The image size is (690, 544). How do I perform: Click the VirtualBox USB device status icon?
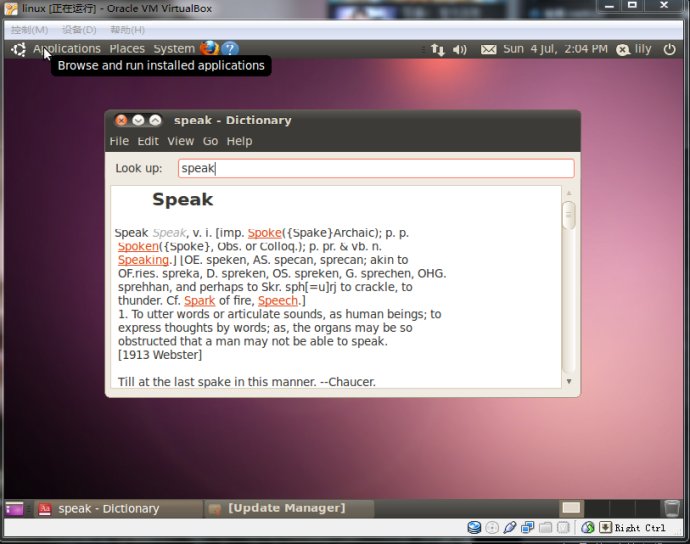click(510, 527)
